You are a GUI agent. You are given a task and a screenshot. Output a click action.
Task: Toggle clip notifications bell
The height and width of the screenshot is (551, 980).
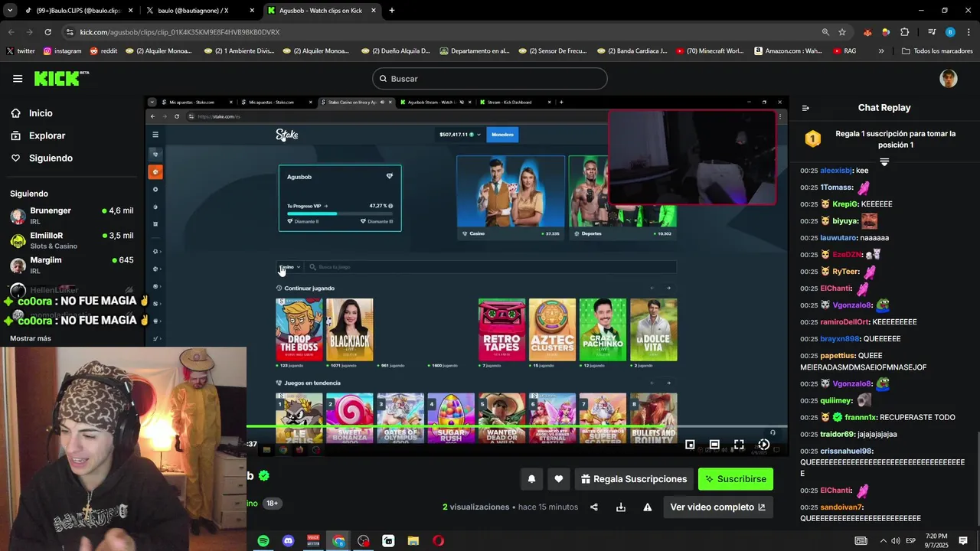pyautogui.click(x=531, y=479)
